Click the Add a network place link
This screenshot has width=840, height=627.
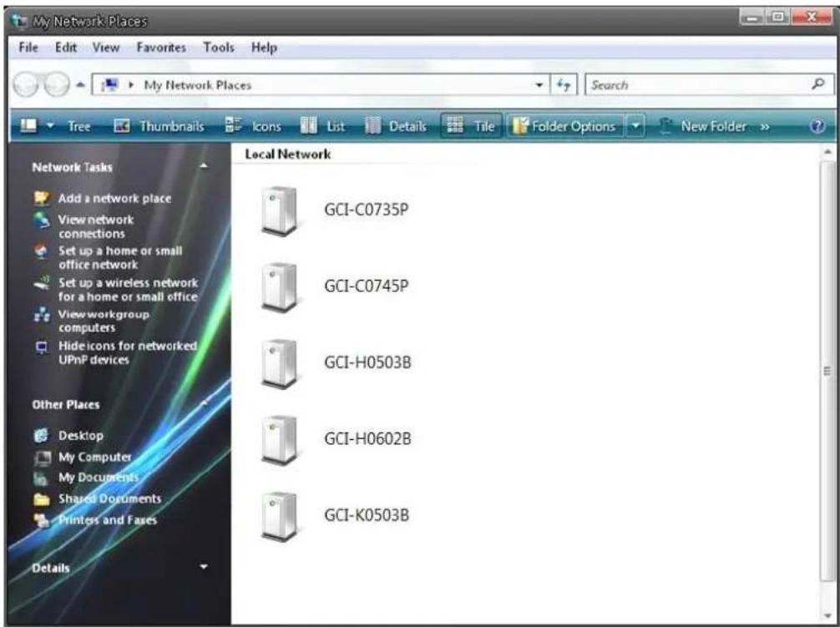pyautogui.click(x=114, y=198)
